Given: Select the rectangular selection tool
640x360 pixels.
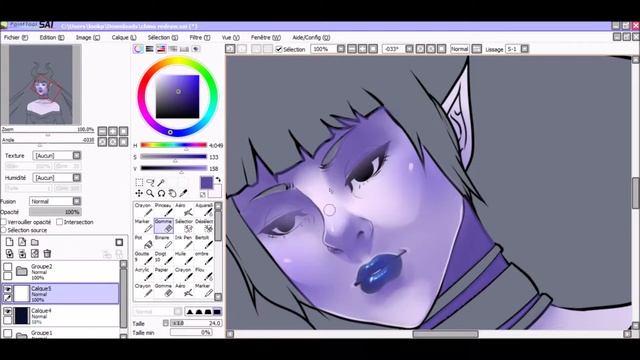Looking at the screenshot, I should click(139, 182).
